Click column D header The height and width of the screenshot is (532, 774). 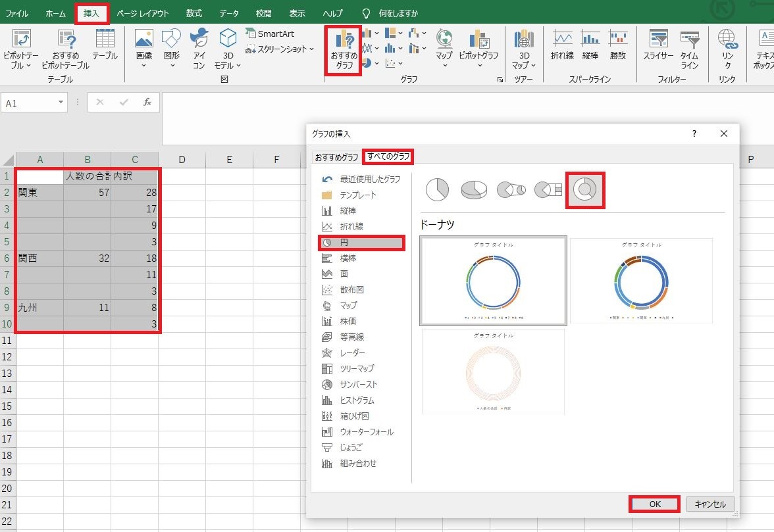point(182,159)
